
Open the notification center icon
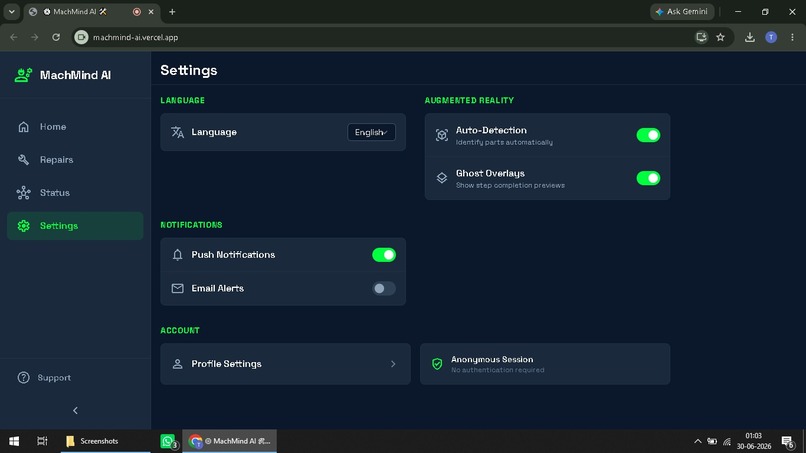click(x=787, y=441)
